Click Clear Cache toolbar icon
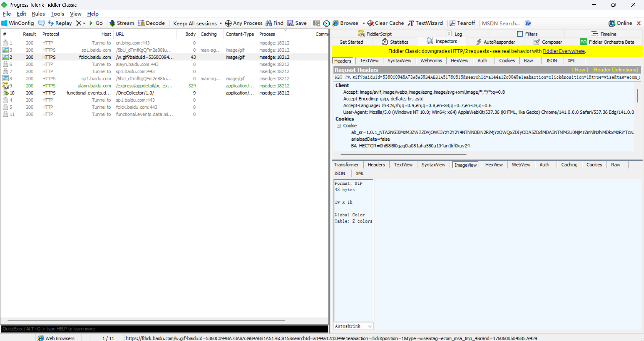 pos(371,23)
